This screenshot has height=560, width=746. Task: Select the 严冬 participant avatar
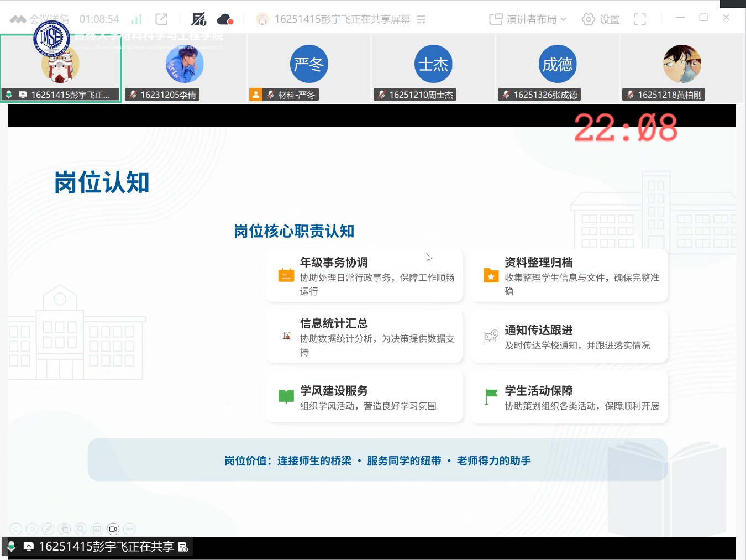click(x=309, y=64)
